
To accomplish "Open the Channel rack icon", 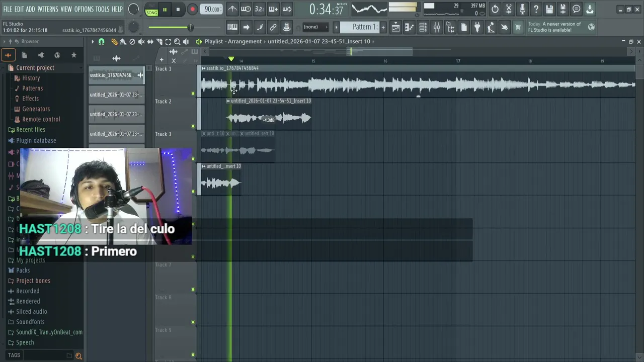I will coord(423,27).
